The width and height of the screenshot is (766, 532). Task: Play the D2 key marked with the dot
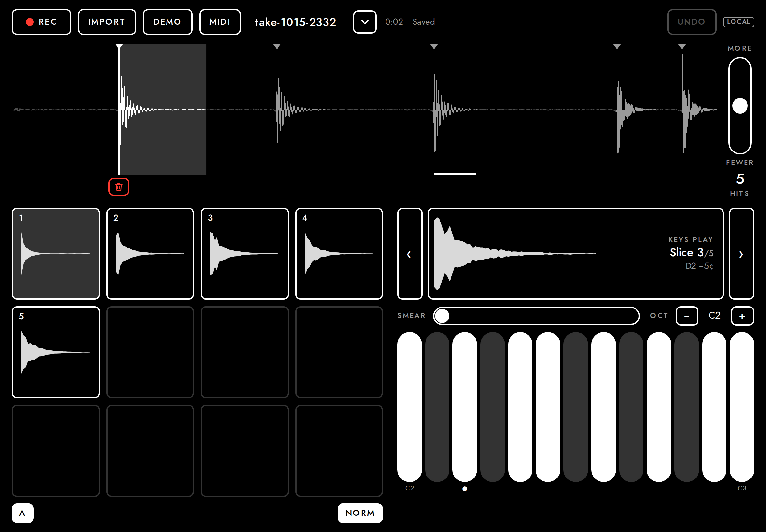coord(465,407)
